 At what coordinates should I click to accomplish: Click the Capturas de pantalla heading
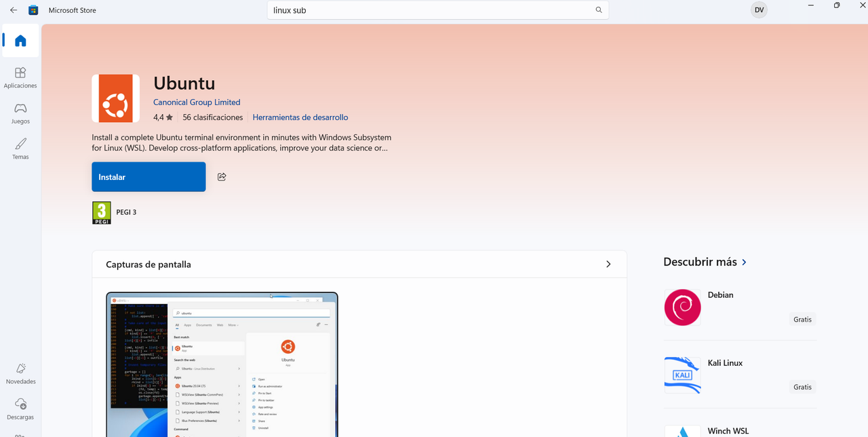pyautogui.click(x=149, y=265)
